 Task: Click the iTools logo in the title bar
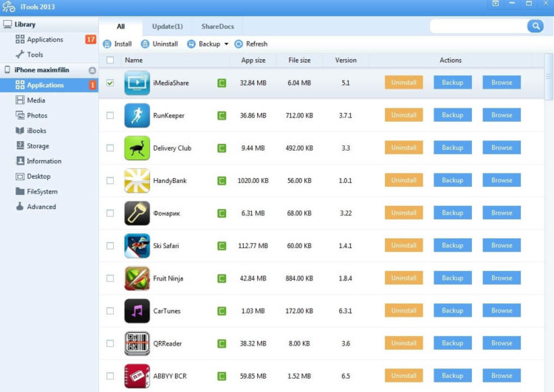click(x=9, y=7)
